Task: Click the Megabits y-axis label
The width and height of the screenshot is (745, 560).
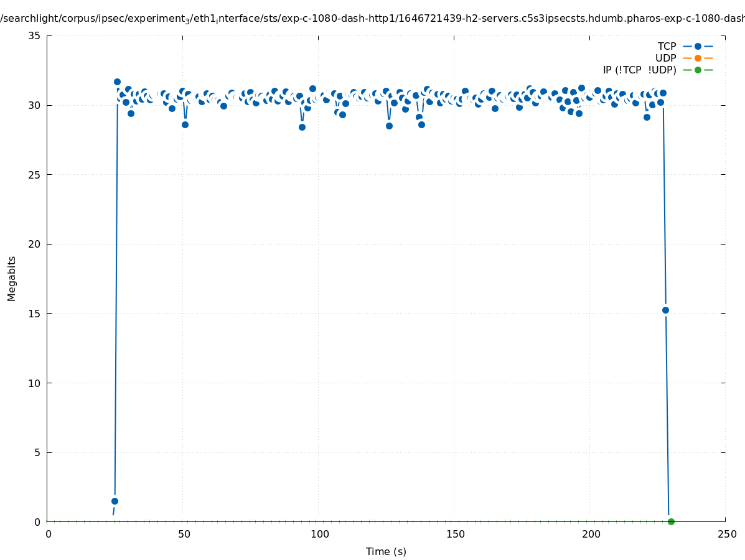Action: [x=12, y=278]
